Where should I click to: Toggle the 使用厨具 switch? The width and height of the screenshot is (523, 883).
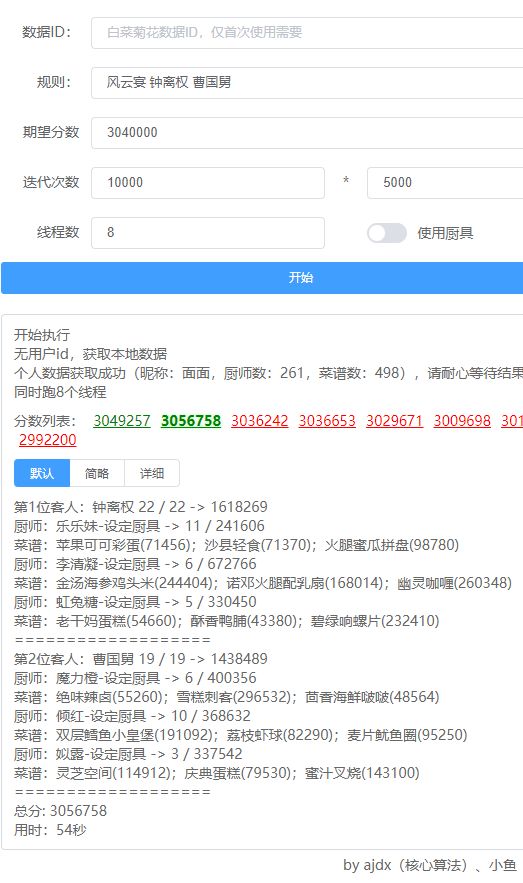coord(387,233)
